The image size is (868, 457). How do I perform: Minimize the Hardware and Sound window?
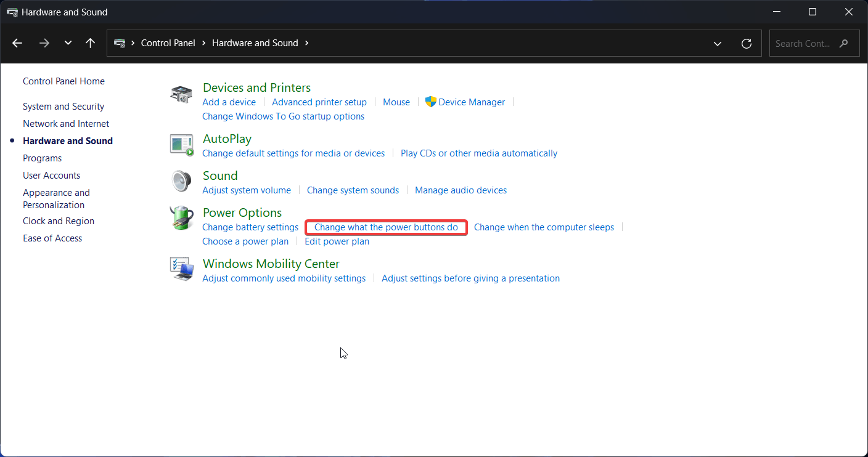[x=777, y=12]
